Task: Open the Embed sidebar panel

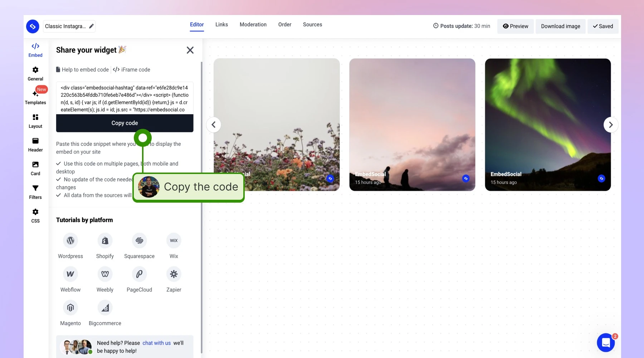Action: pyautogui.click(x=35, y=50)
